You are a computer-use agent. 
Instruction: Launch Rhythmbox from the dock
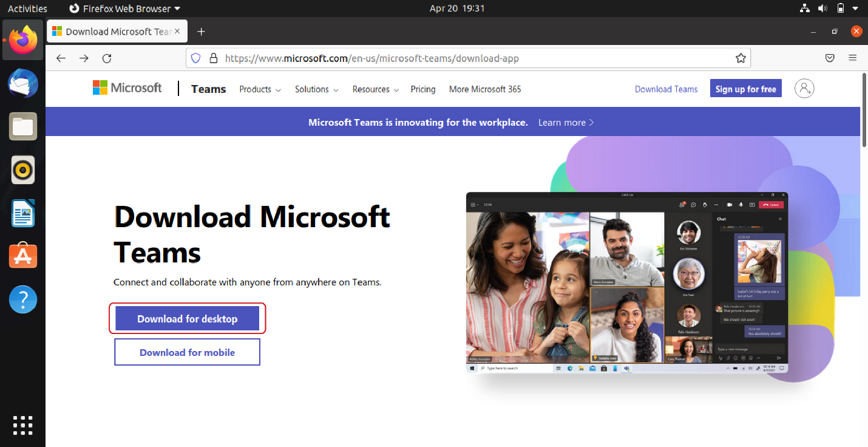(23, 170)
